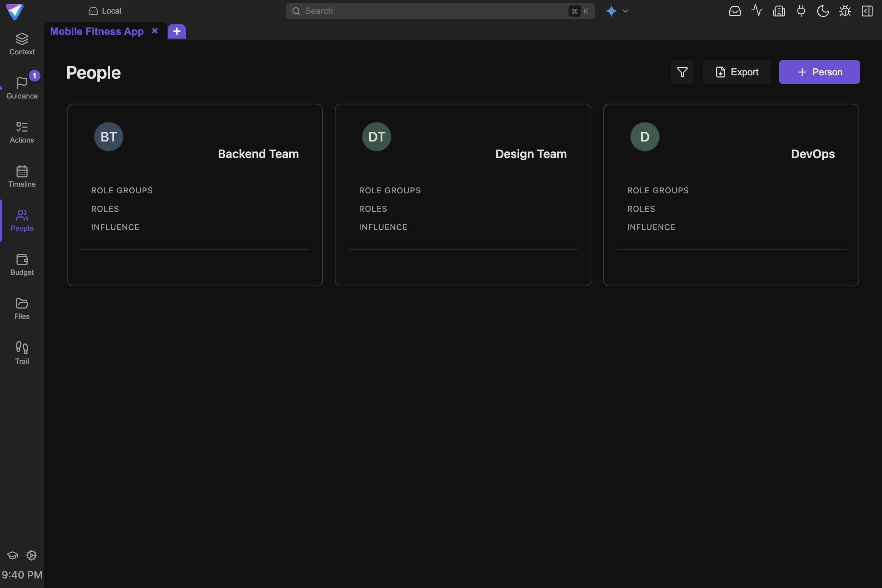Click ROLES label on Backend Team card
The width and height of the screenshot is (882, 588).
tap(105, 209)
